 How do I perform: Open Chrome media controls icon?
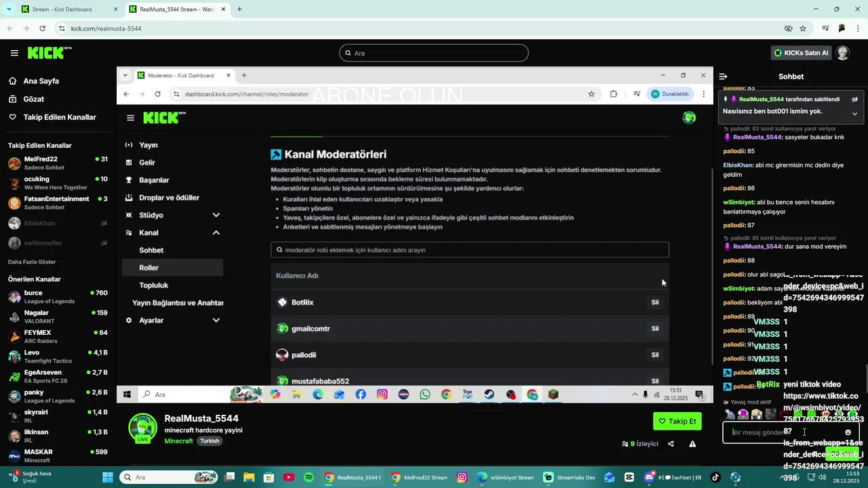coord(825,28)
